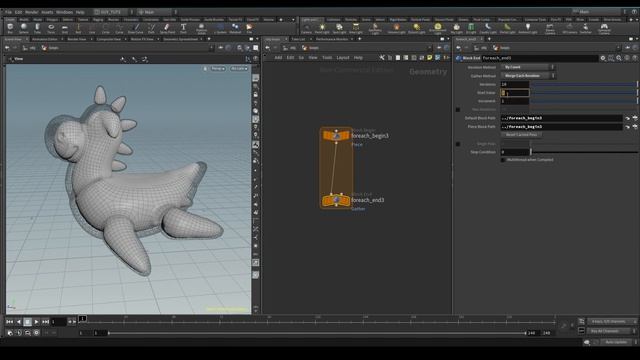Jump to last frame button in playbar
640x360 pixels.
[x=45, y=322]
